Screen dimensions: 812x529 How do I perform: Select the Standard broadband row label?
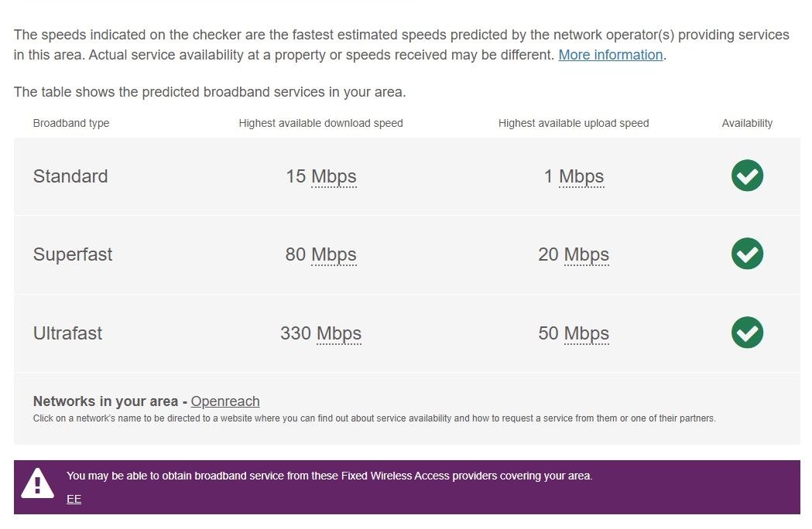(x=70, y=176)
